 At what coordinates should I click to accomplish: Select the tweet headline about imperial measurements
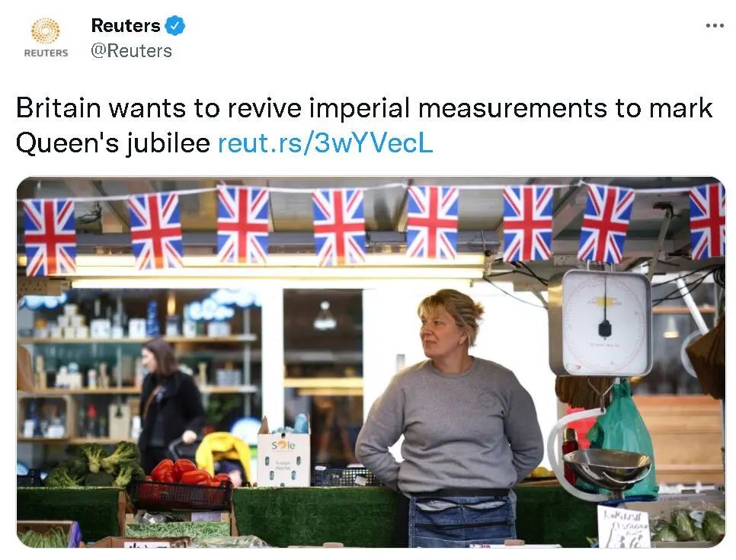coord(363,125)
